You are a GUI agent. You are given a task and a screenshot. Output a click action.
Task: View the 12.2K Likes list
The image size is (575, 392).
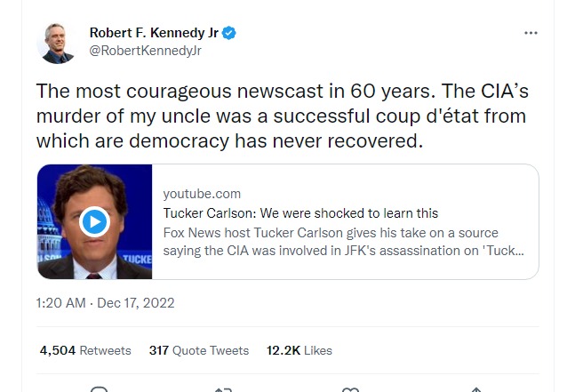[x=299, y=350]
